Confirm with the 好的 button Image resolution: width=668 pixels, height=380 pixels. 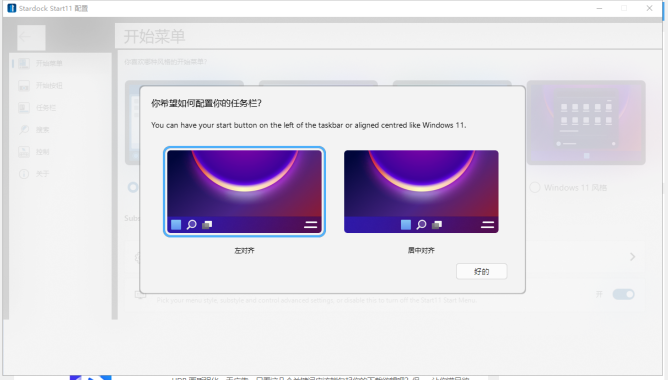pos(481,271)
